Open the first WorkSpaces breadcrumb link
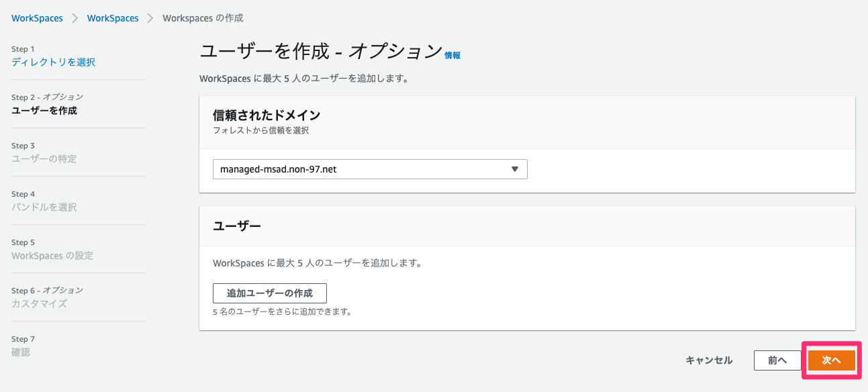This screenshot has width=868, height=392. [37, 18]
